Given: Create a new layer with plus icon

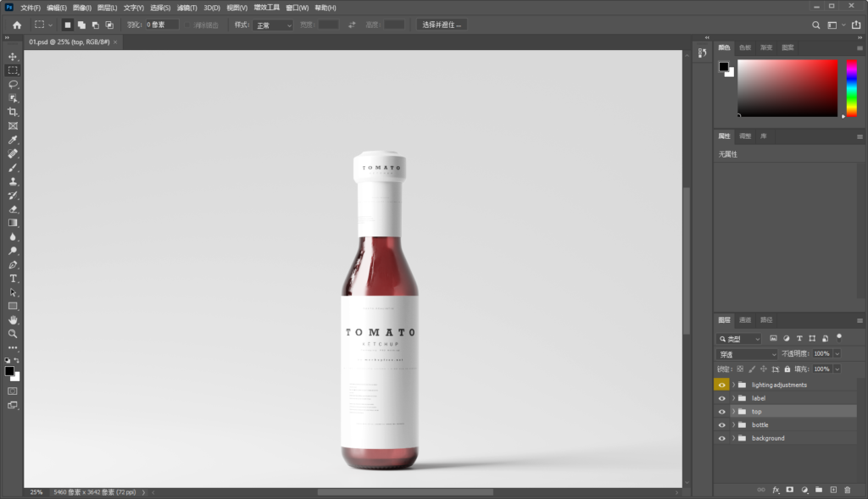Looking at the screenshot, I should click(833, 490).
